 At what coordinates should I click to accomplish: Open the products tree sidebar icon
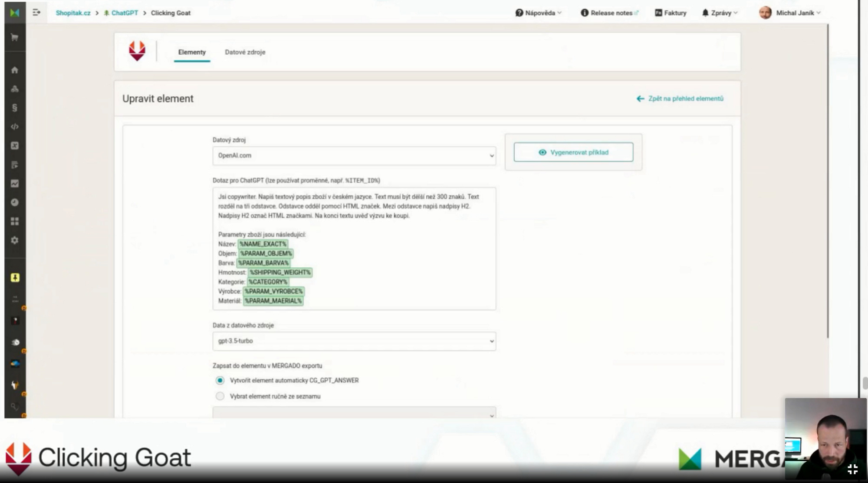[x=14, y=89]
